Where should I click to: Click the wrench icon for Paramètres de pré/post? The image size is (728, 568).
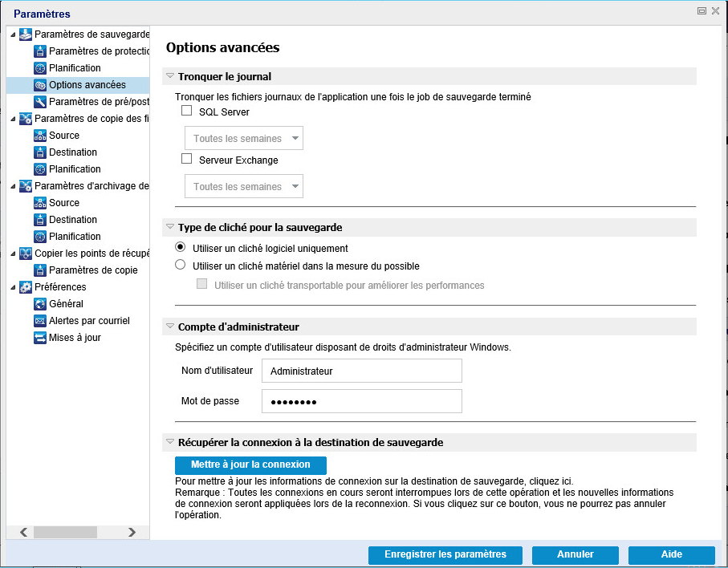pos(40,102)
